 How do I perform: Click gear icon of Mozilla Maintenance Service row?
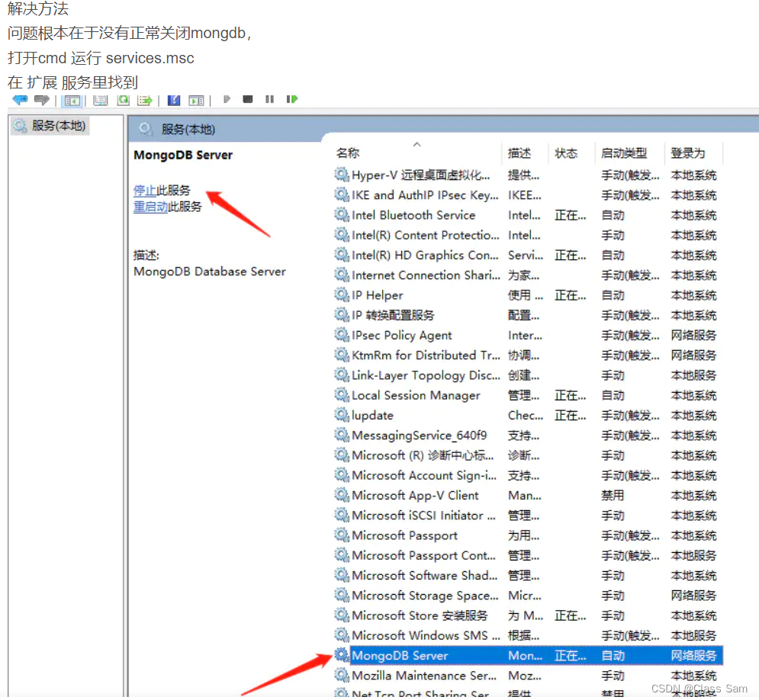click(x=342, y=675)
